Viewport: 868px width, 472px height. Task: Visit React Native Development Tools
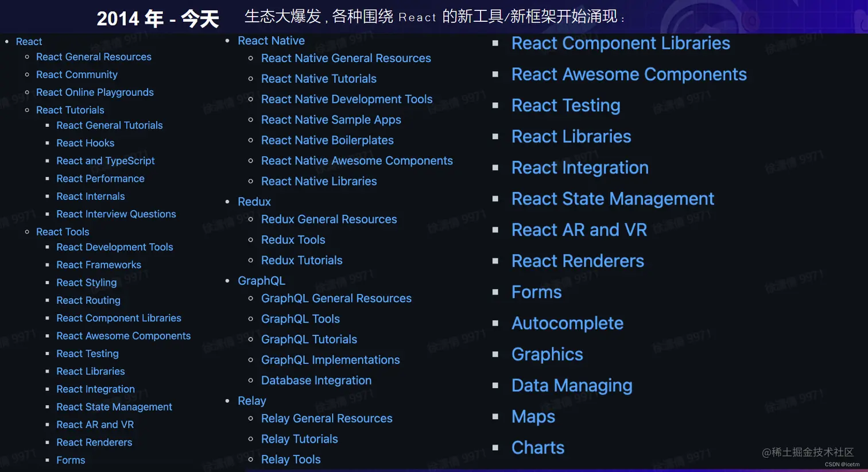pos(347,99)
